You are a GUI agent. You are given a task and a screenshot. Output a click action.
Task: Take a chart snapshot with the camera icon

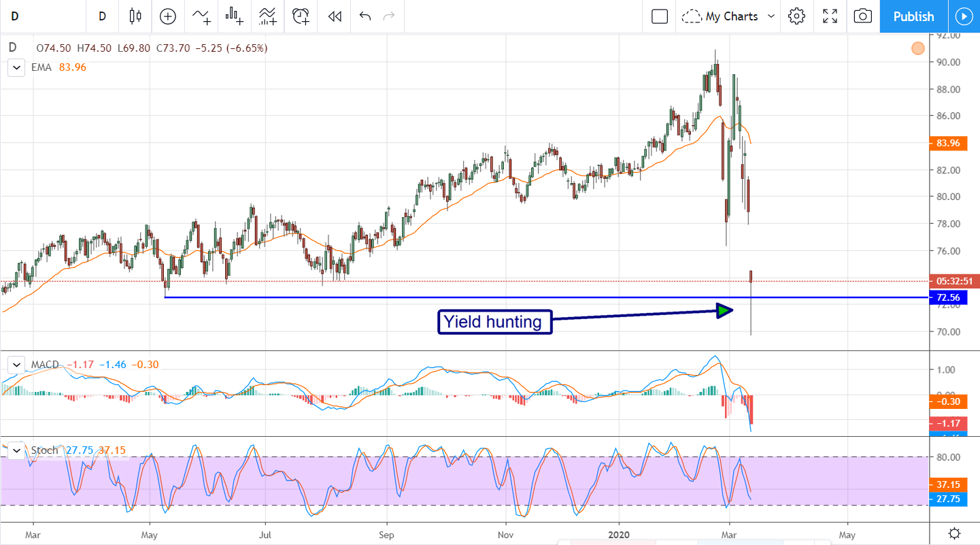pos(862,16)
